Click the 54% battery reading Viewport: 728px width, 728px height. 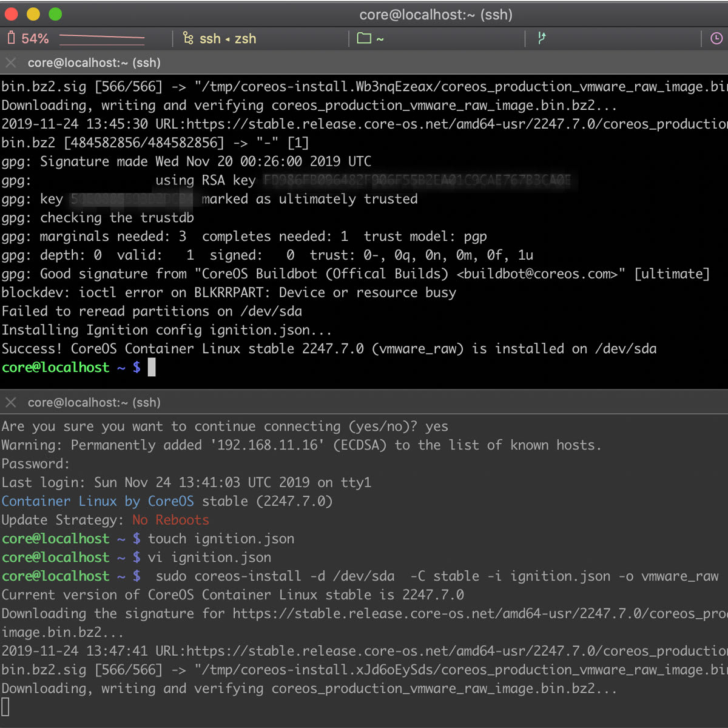pos(35,39)
